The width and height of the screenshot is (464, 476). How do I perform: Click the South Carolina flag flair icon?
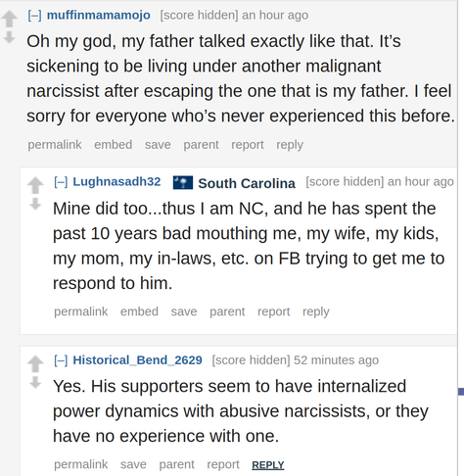(183, 182)
